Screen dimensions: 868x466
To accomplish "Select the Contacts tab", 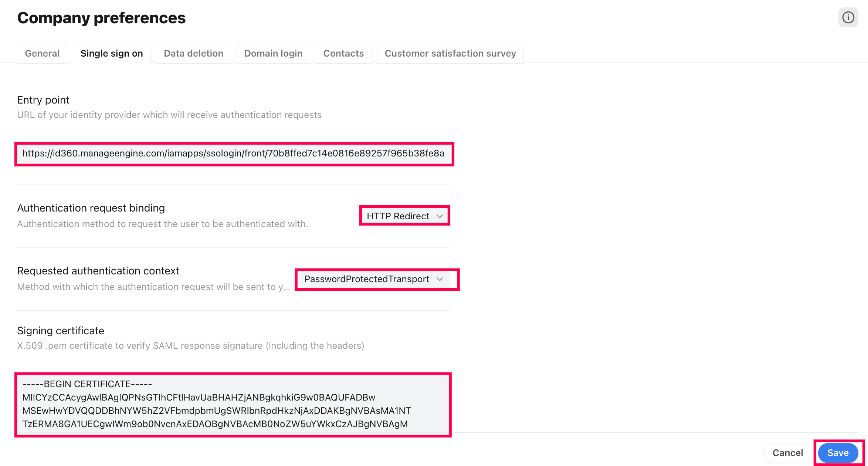I will coord(343,53).
